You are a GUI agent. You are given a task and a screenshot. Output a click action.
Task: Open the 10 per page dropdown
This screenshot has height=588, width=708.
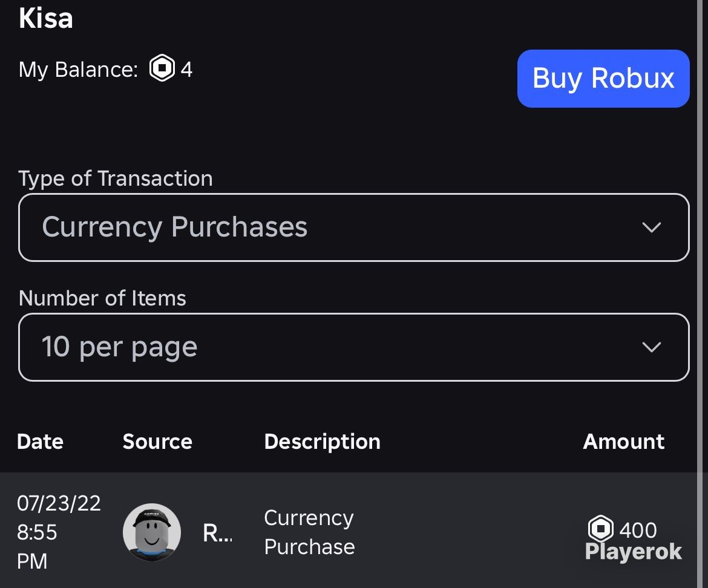[353, 347]
